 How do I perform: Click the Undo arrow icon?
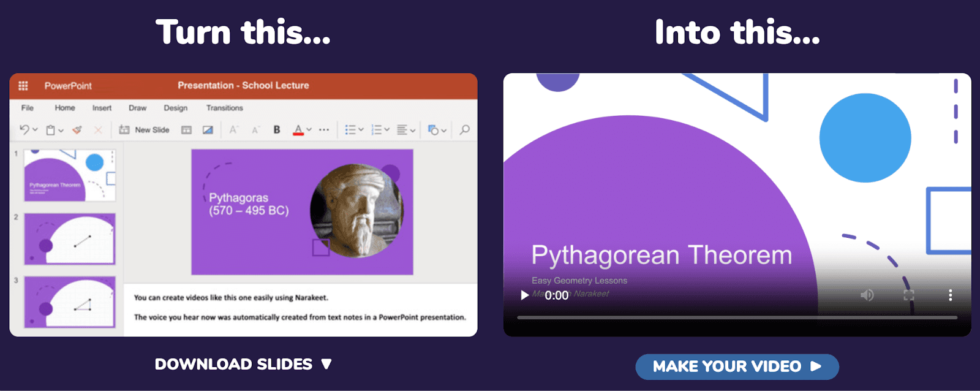coord(24,129)
